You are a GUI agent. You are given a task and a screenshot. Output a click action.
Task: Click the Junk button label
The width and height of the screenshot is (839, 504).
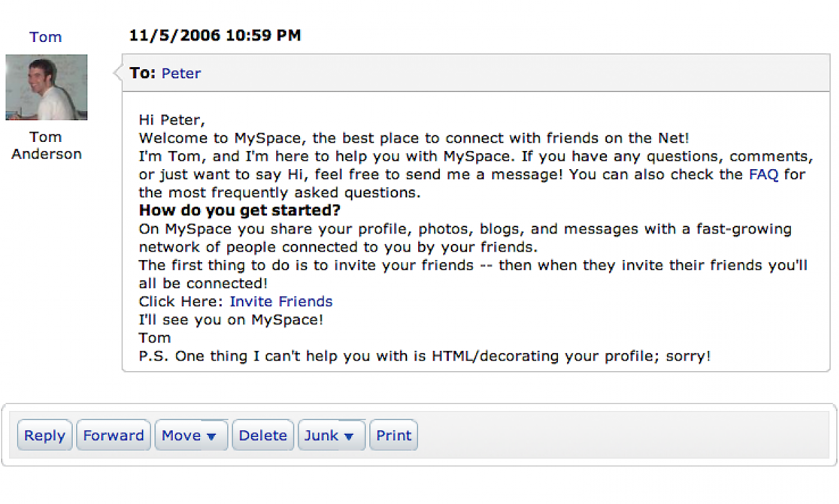click(322, 435)
